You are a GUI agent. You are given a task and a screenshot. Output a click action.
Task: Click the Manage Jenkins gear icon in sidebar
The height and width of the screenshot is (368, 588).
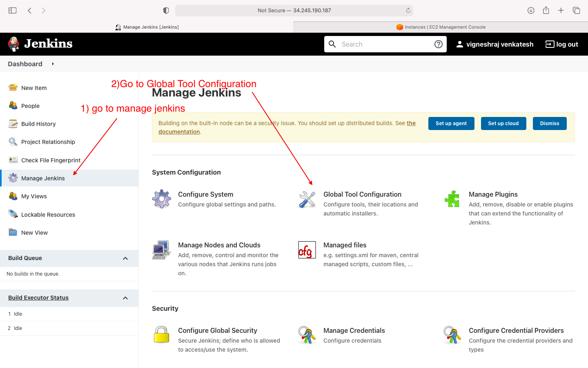13,178
